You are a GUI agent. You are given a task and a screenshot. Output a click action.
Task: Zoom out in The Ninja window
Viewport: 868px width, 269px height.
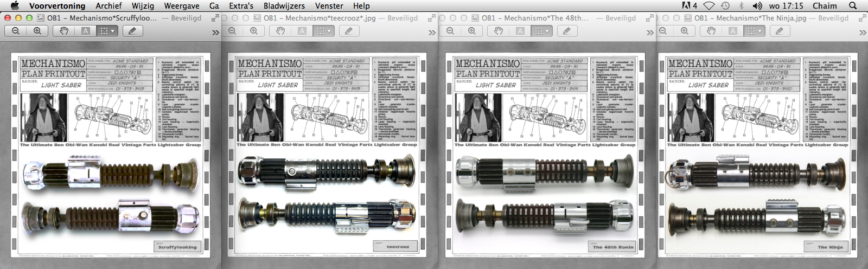tap(663, 31)
